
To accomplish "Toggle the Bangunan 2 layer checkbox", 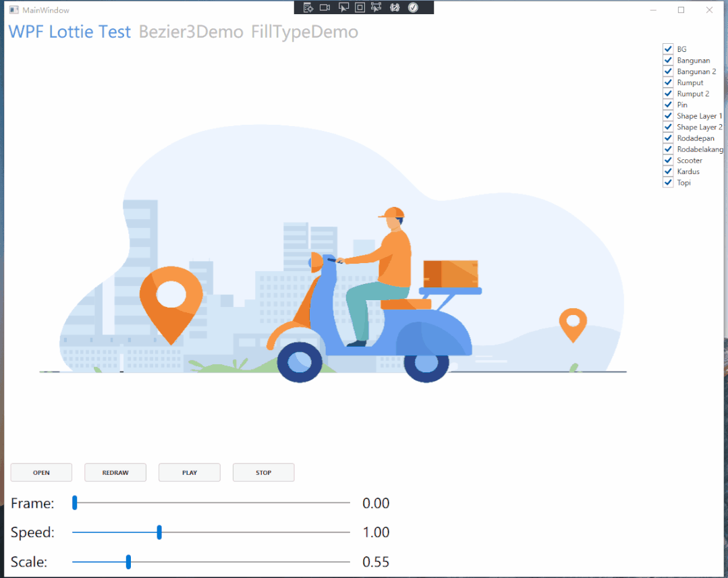I will point(668,71).
